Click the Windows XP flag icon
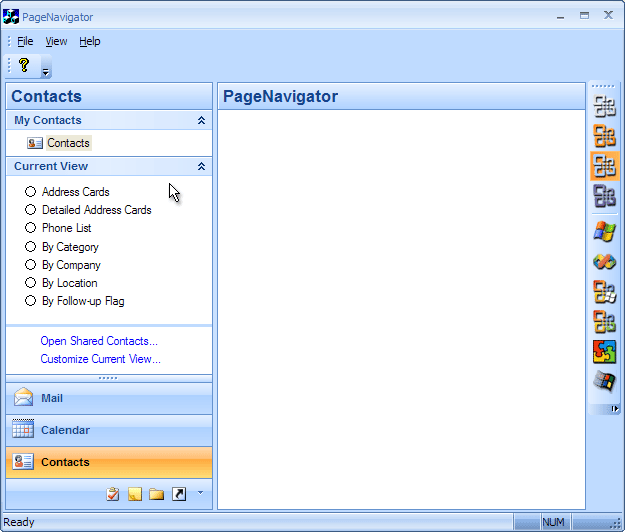Screen dimensions: 625x532 pos(605,232)
